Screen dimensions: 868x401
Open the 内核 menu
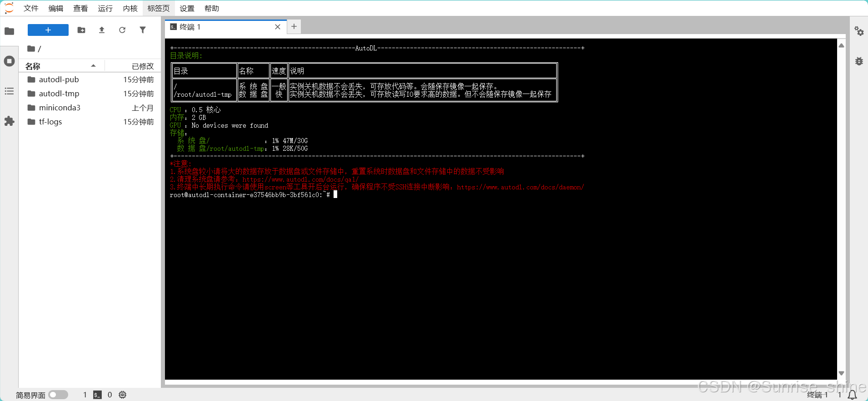point(130,8)
